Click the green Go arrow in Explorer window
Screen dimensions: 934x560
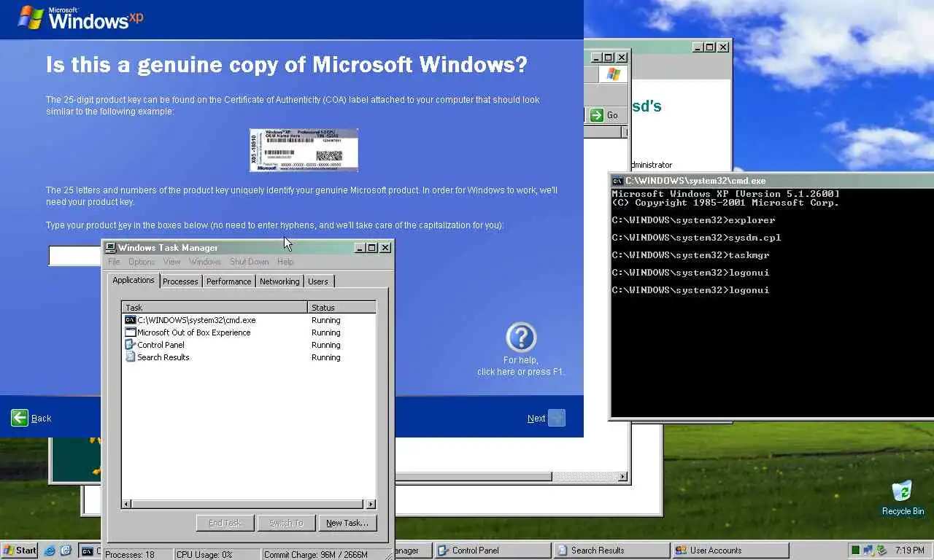[597, 115]
